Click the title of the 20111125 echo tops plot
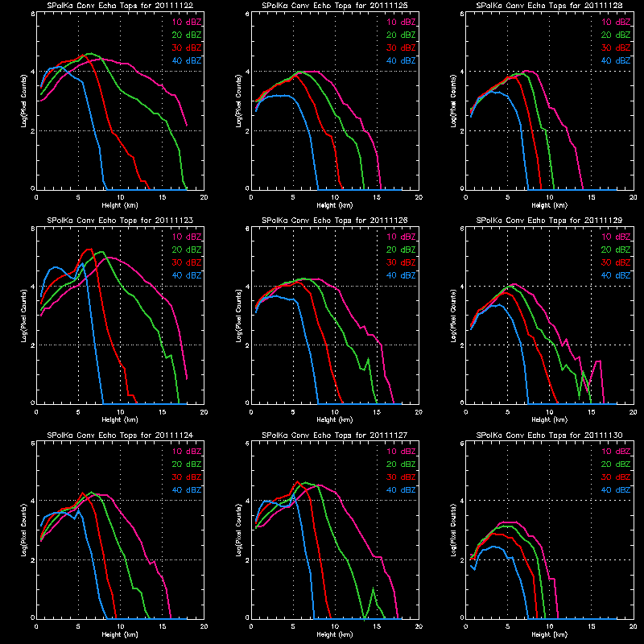Image resolution: width=644 pixels, height=644 pixels. tap(335, 6)
